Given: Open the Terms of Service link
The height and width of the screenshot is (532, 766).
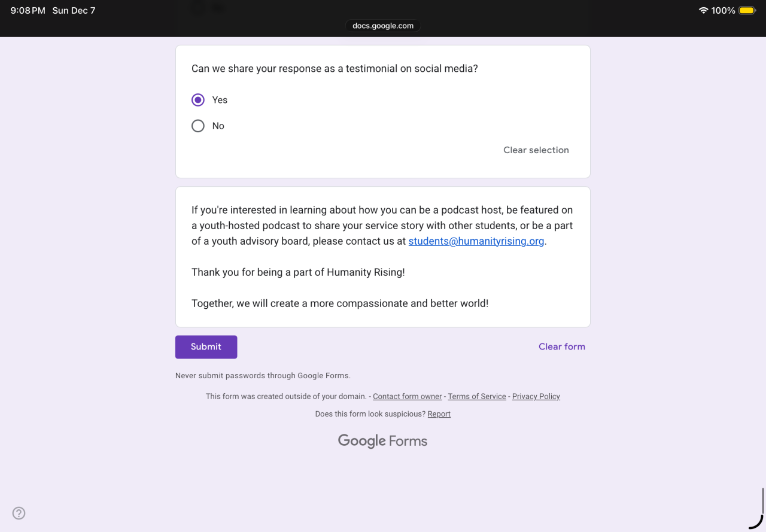Looking at the screenshot, I should 477,396.
